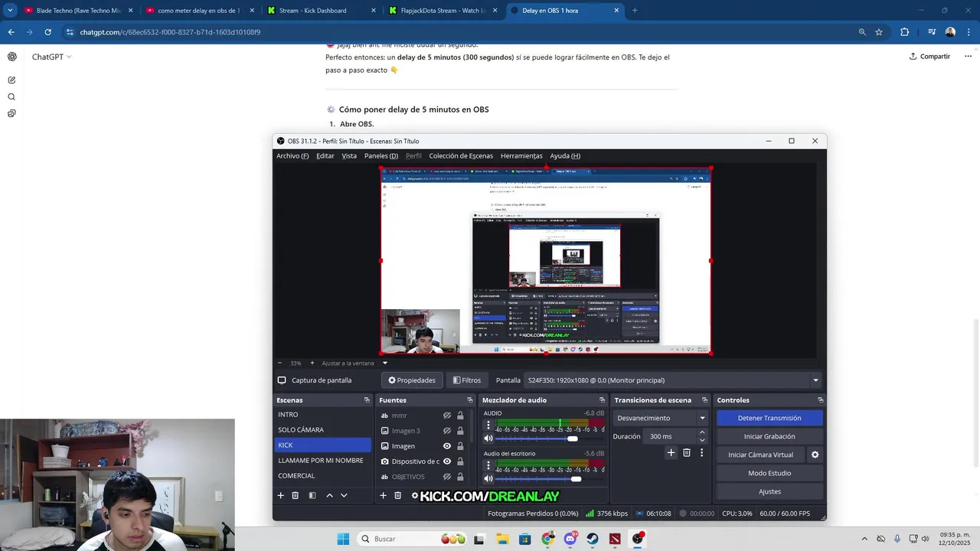Start a new chat in ChatGPT sidebar

(11, 80)
